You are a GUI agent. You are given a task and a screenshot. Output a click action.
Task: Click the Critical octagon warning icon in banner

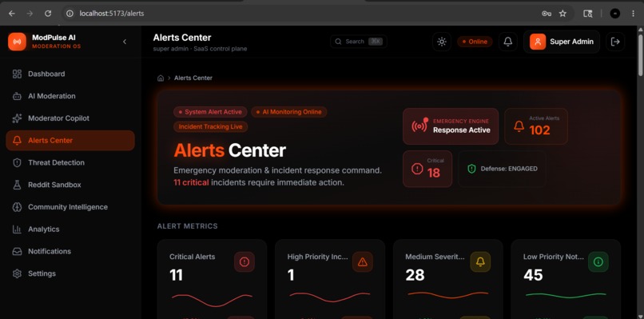(x=417, y=169)
